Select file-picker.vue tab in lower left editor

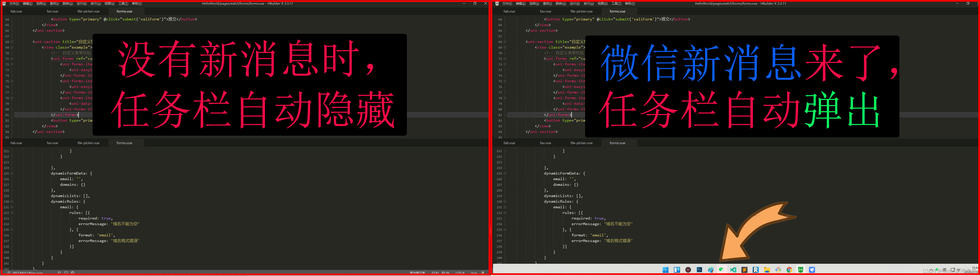(x=88, y=143)
